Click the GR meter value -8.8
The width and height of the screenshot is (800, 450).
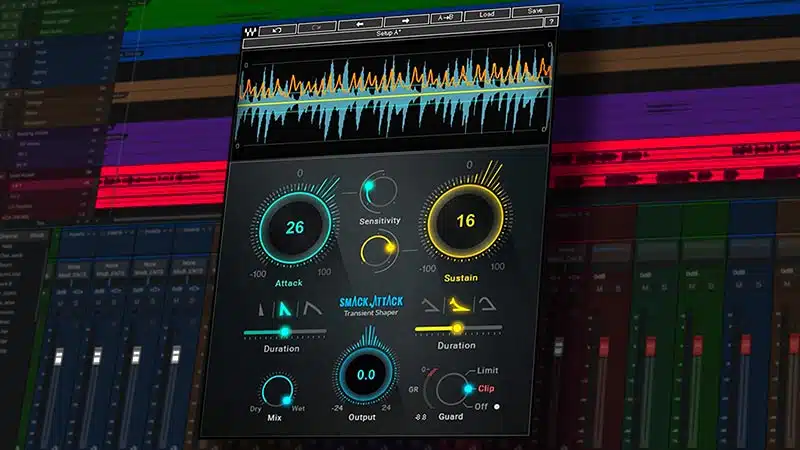[420, 417]
